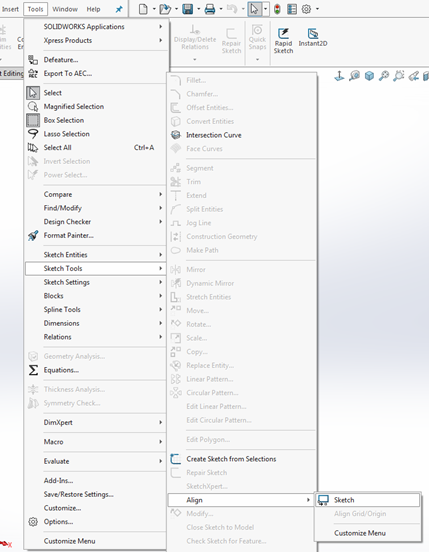Click the Export To AEC icon
429x552 pixels.
33,73
